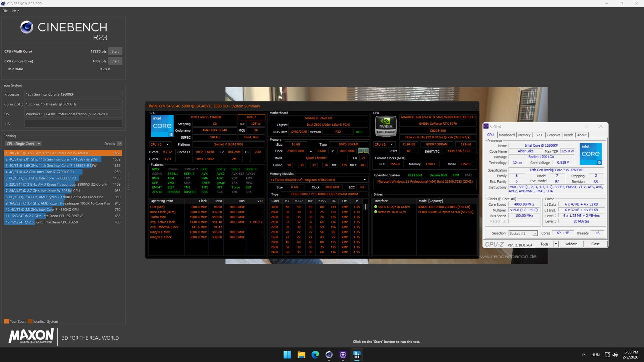Open the File menu in Cinebench
Image resolution: width=644 pixels, height=362 pixels.
(x=5, y=11)
